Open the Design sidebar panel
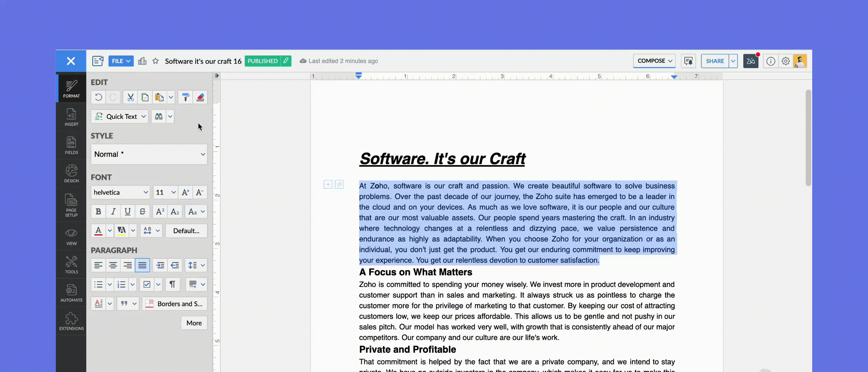 tap(71, 174)
